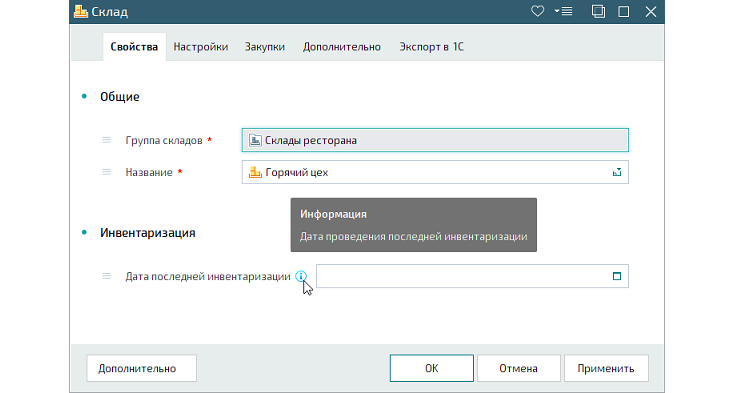Click the Применить button
The width and height of the screenshot is (739, 393).
pyautogui.click(x=606, y=368)
